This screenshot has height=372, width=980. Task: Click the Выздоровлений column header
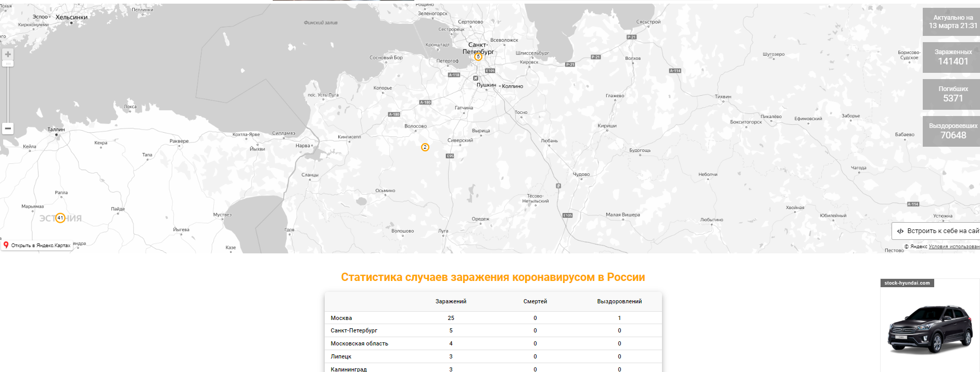click(619, 301)
